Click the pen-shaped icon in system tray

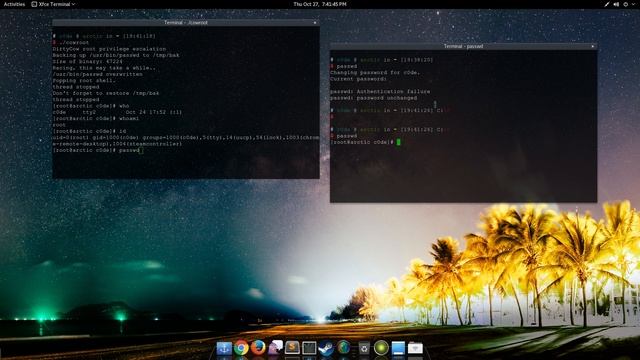[x=607, y=4]
